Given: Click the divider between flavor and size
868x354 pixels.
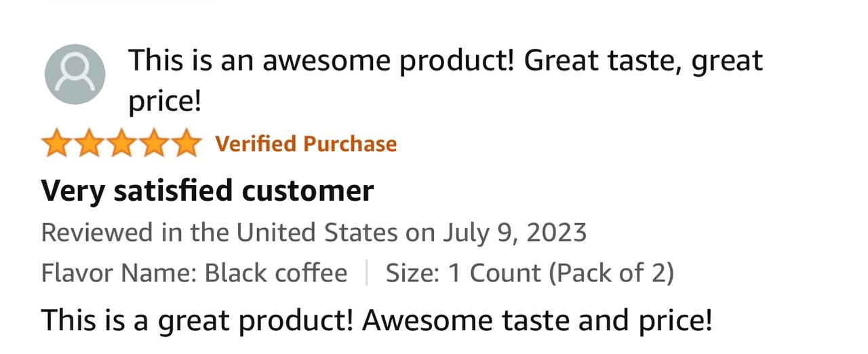Looking at the screenshot, I should 366,273.
